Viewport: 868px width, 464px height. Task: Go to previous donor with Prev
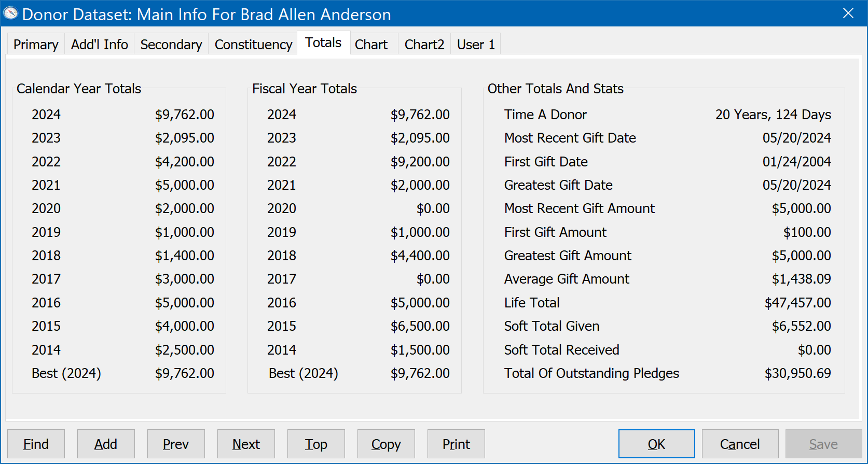coord(176,444)
